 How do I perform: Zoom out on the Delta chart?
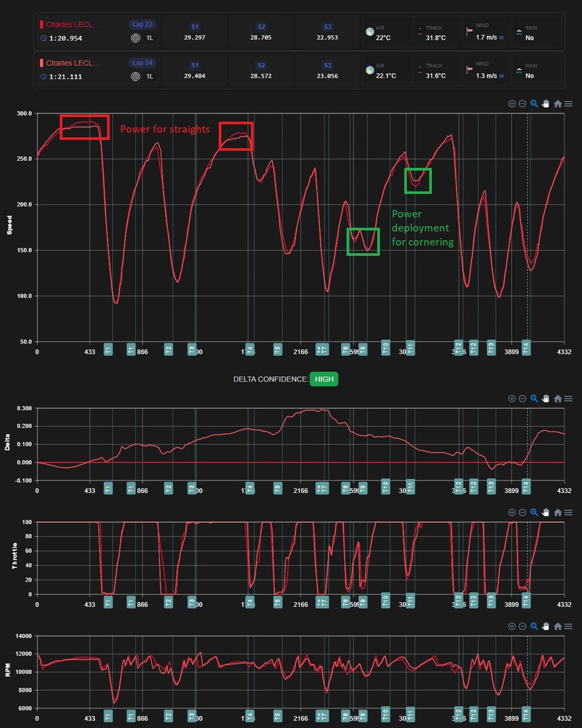(x=522, y=399)
